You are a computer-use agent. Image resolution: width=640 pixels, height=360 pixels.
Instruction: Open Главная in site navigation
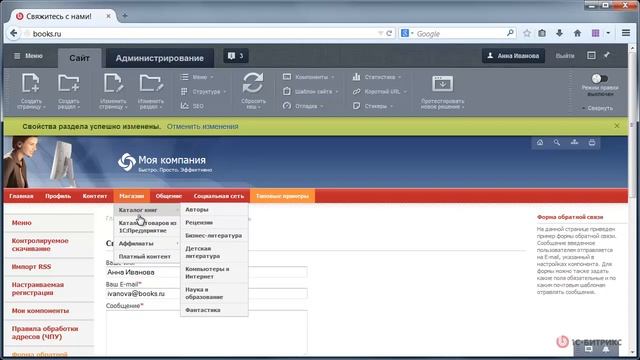point(21,196)
